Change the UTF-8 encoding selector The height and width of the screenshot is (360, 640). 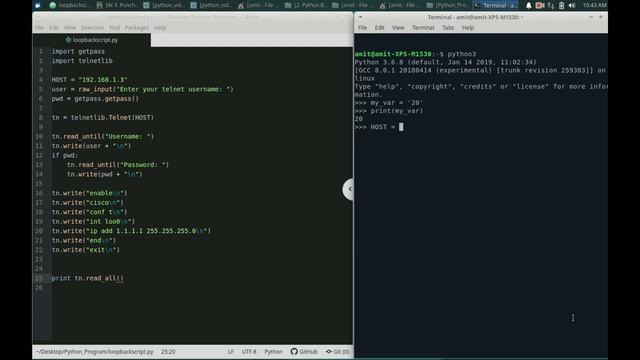249,351
